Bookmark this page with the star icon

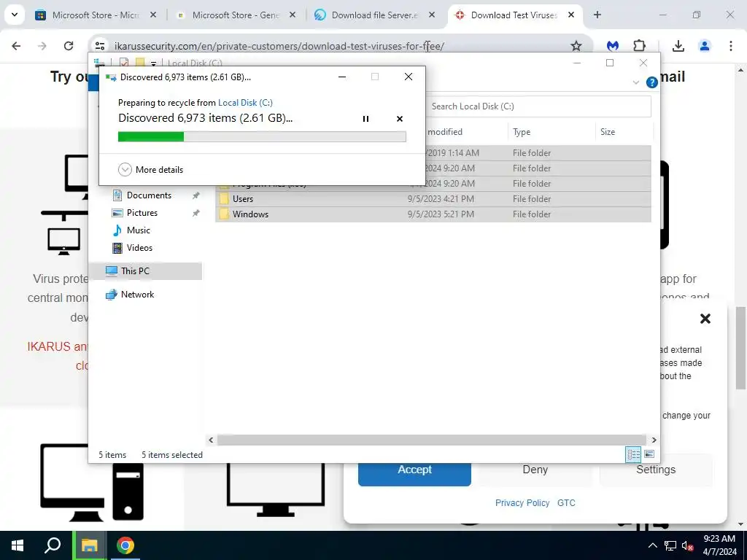coord(576,46)
